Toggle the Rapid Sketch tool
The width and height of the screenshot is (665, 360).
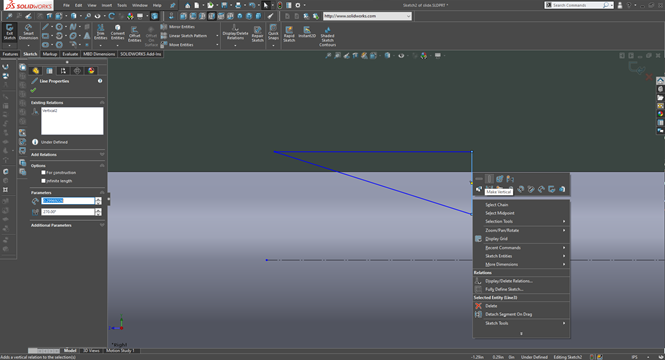pos(289,34)
